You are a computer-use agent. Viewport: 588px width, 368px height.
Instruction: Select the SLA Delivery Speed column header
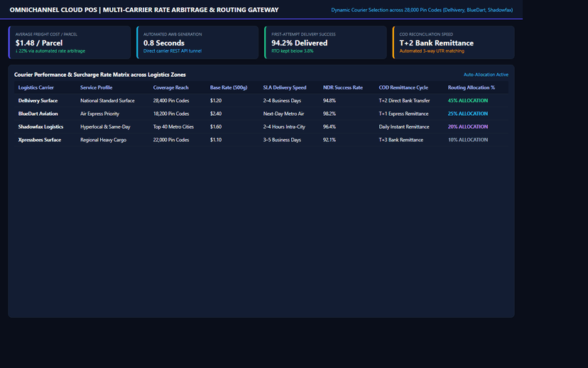pyautogui.click(x=285, y=87)
